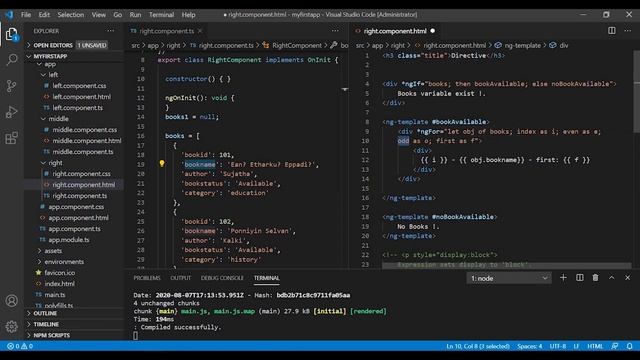Open notifications bell in status bar
The image size is (640, 360).
[x=629, y=346]
